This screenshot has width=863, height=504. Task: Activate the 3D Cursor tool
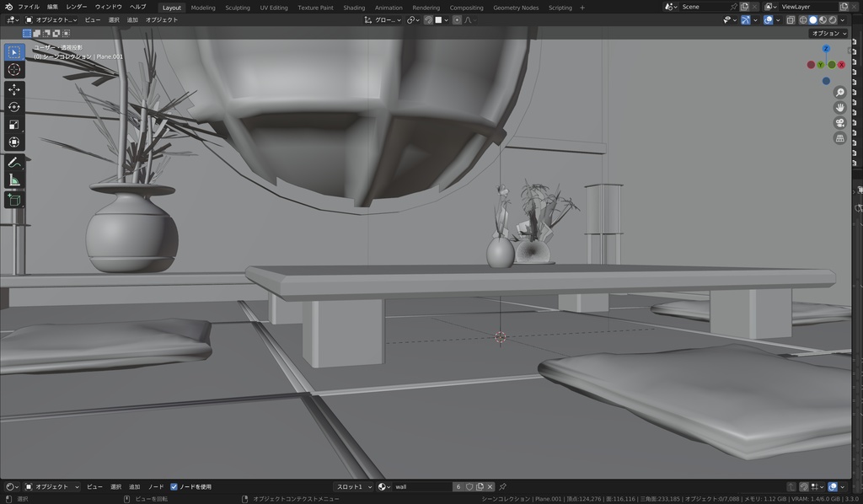[14, 69]
